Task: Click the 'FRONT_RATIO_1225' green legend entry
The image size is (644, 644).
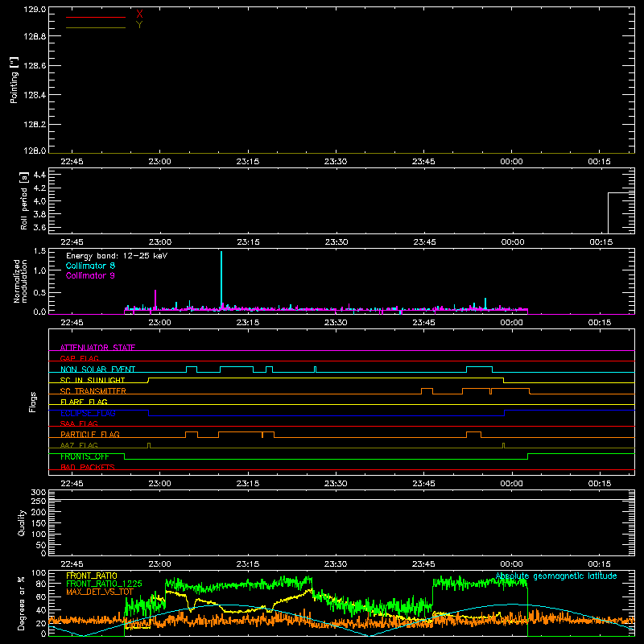Action: pyautogui.click(x=104, y=584)
